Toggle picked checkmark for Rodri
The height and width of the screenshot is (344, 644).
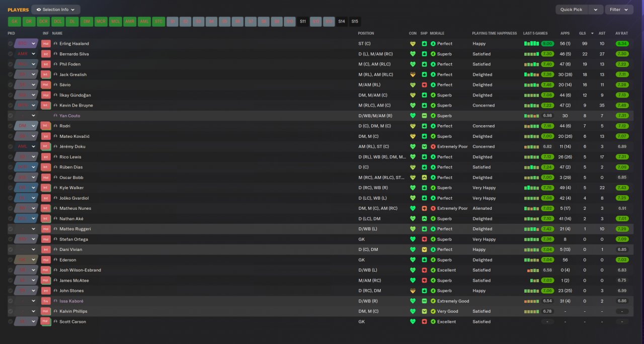pyautogui.click(x=10, y=126)
